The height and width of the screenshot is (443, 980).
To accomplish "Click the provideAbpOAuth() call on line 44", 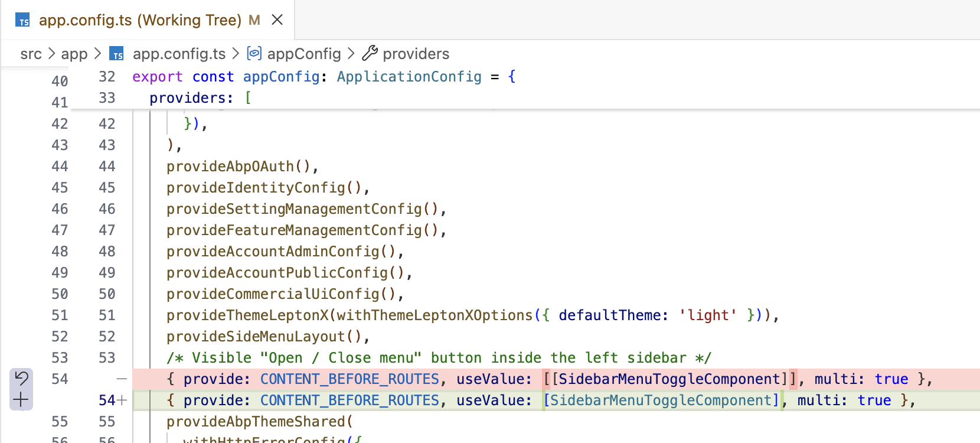I will (242, 167).
